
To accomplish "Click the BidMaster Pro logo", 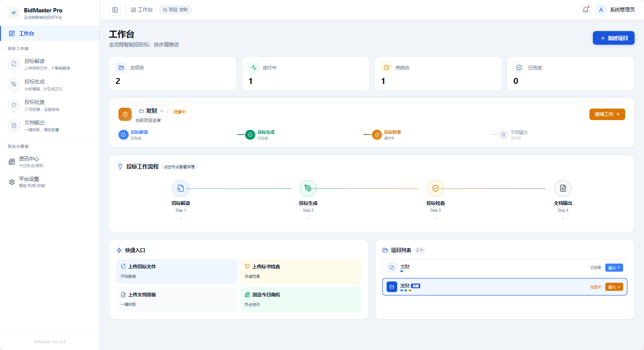I will (14, 13).
